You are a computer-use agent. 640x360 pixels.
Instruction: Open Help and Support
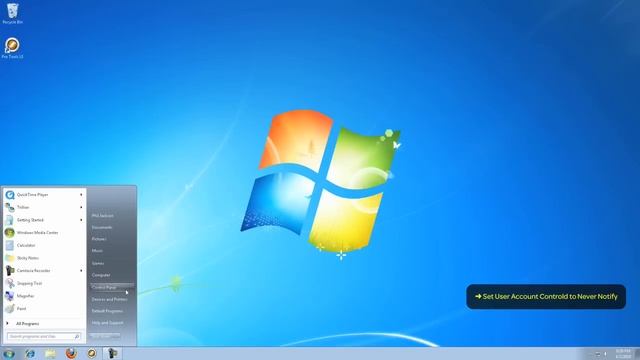(107, 323)
